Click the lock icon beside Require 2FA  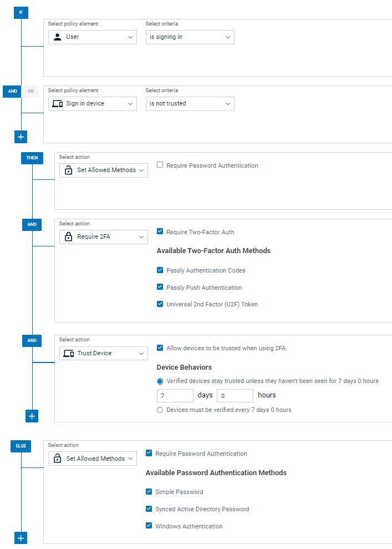coord(69,237)
